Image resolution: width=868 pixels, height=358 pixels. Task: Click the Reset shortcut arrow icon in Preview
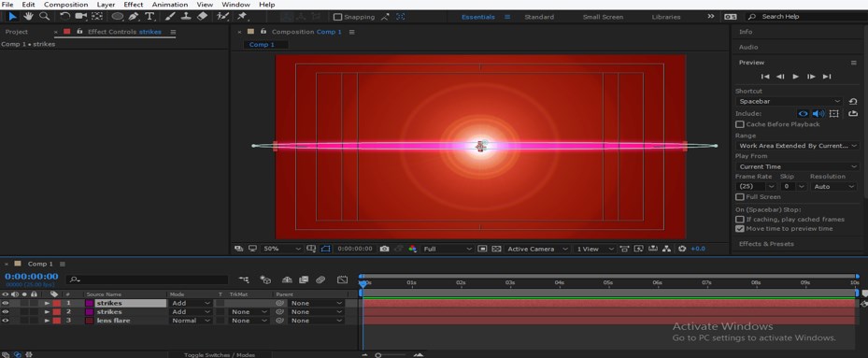coord(853,101)
